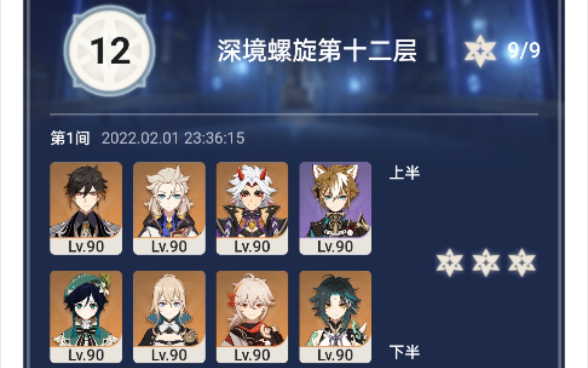Viewport: 588px width, 368px height.
Task: Click the 9/9 star count
Action: click(524, 51)
